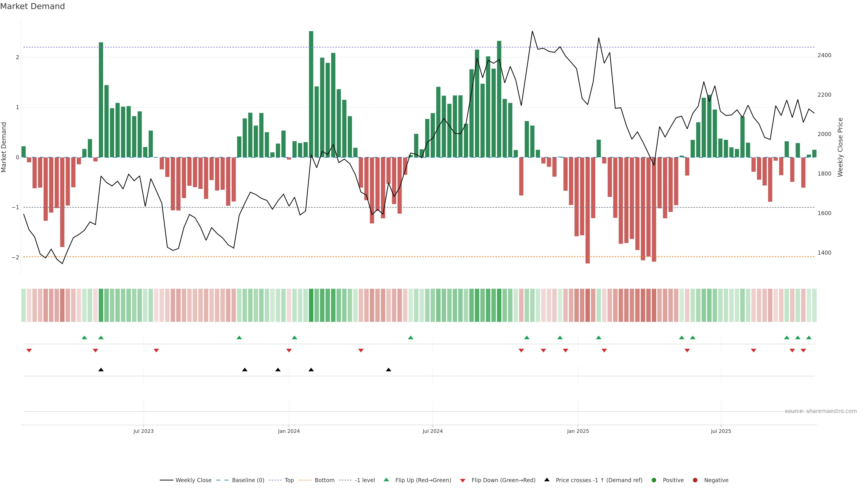Click the Jan 2025 x-axis label
868x488 pixels.
coord(578,431)
